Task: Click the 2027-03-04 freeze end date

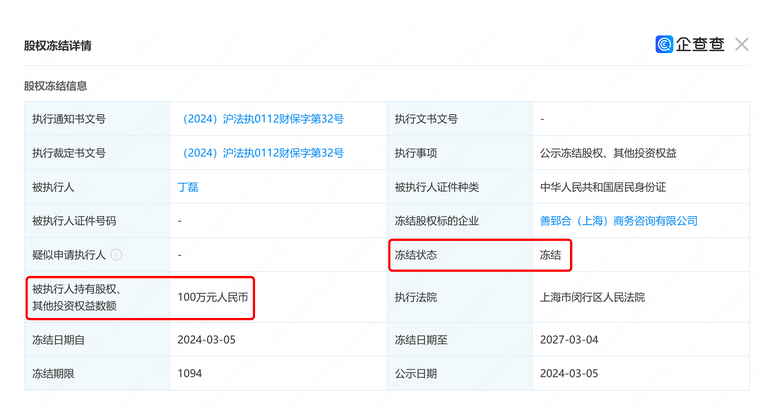Action: pos(568,340)
